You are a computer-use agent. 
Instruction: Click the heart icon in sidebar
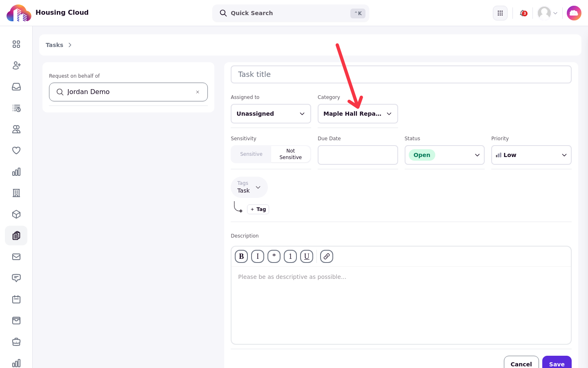click(x=16, y=150)
